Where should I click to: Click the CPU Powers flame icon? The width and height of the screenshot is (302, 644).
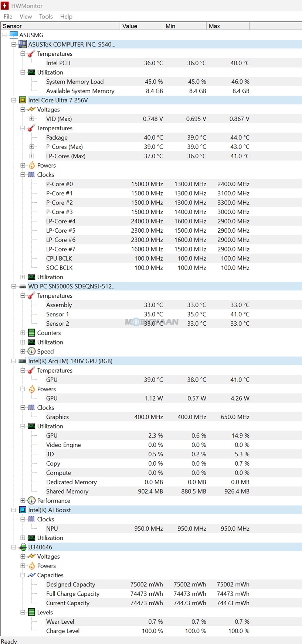pos(31,165)
